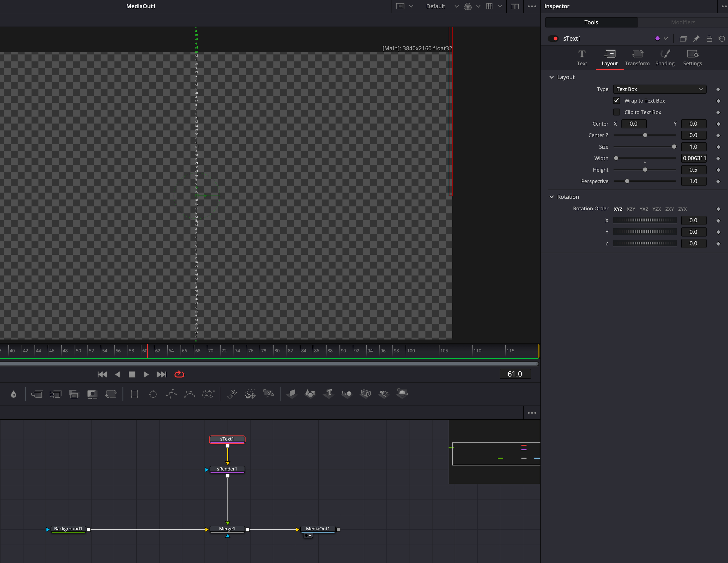728x563 pixels.
Task: Choose XZY rotation order
Action: tap(631, 209)
